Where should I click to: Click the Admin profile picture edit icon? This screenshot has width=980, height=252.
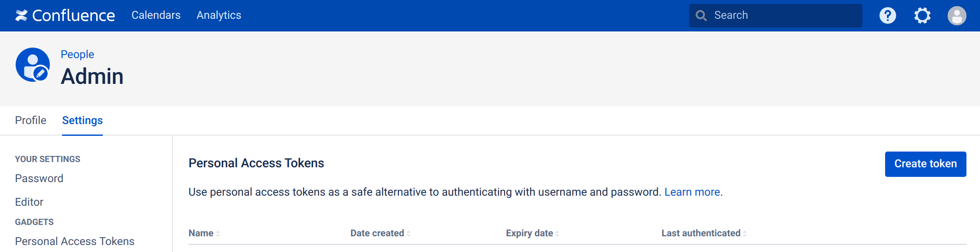click(40, 73)
